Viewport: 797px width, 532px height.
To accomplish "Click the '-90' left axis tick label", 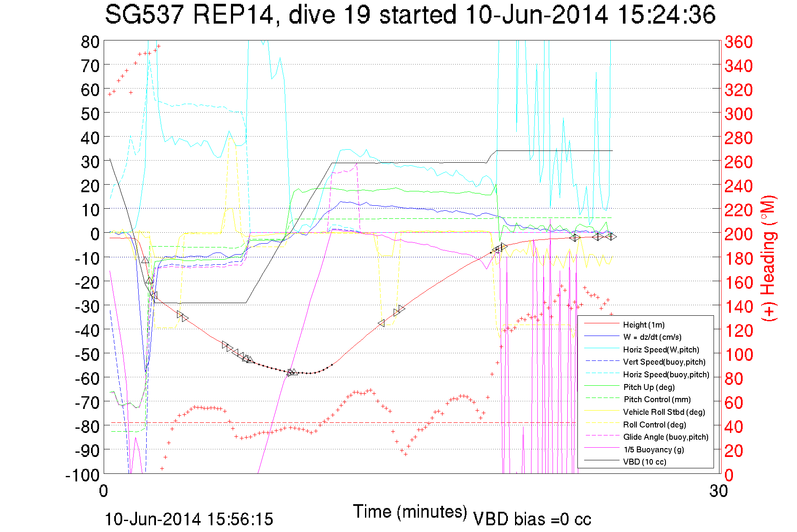I will (x=87, y=451).
